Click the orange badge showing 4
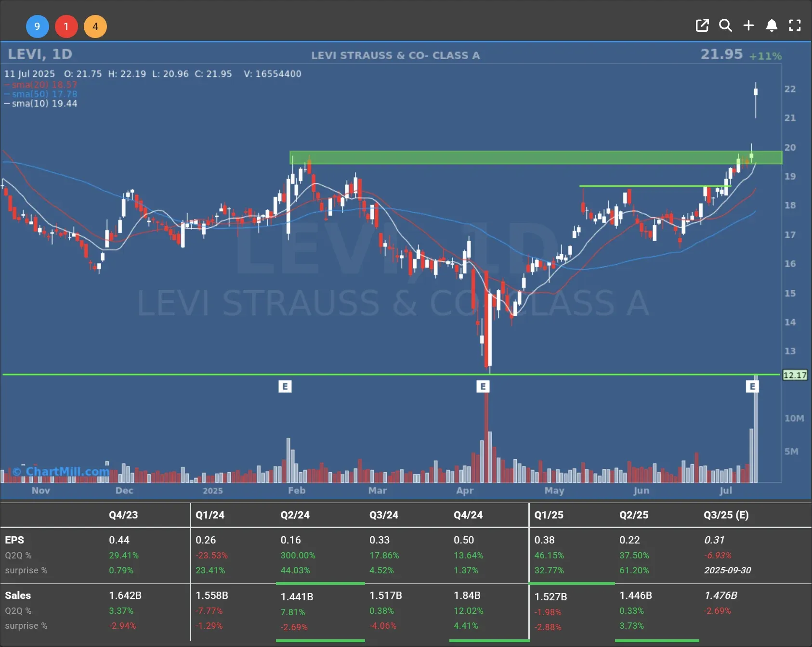Viewport: 812px width, 647px height. pyautogui.click(x=95, y=26)
